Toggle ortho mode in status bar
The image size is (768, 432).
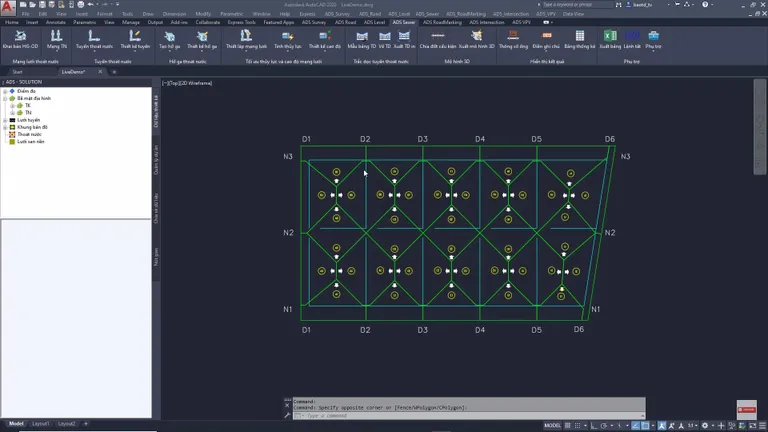coord(594,426)
